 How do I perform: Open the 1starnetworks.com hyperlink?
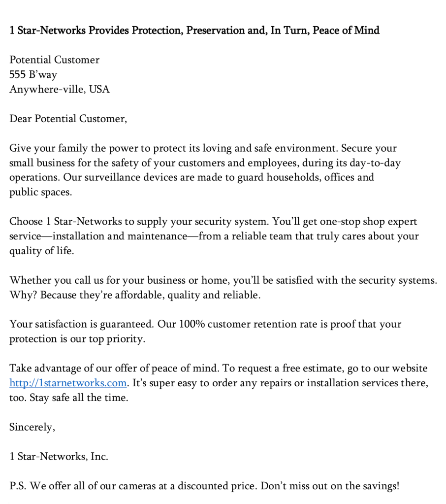tap(68, 383)
